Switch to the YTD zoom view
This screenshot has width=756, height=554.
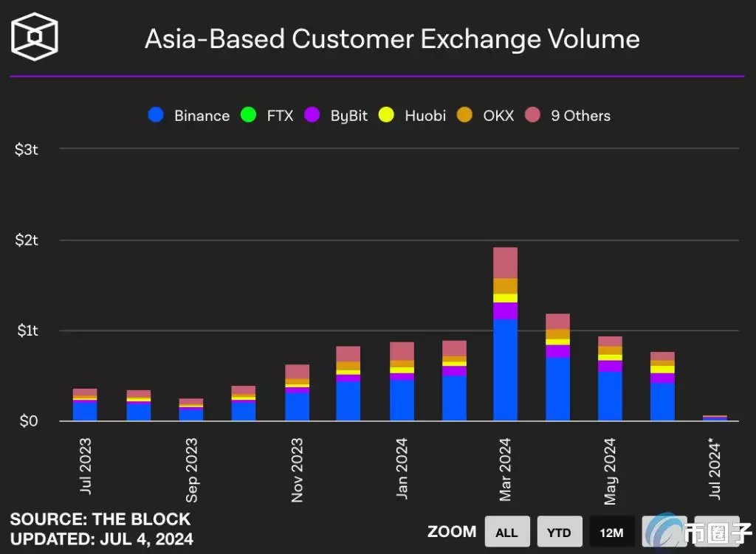click(x=560, y=531)
